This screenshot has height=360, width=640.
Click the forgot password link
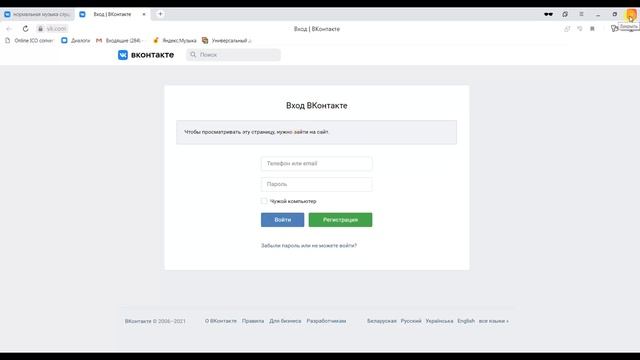tap(309, 245)
